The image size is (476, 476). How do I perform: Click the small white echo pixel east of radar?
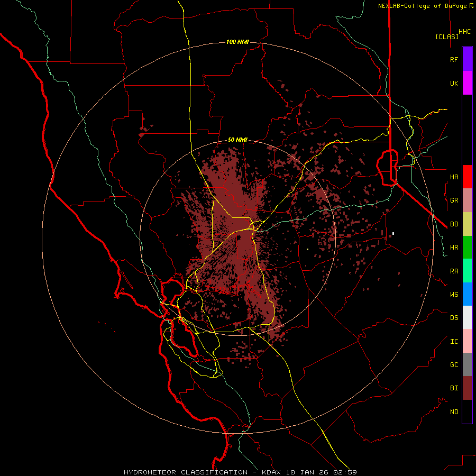[x=393, y=233]
